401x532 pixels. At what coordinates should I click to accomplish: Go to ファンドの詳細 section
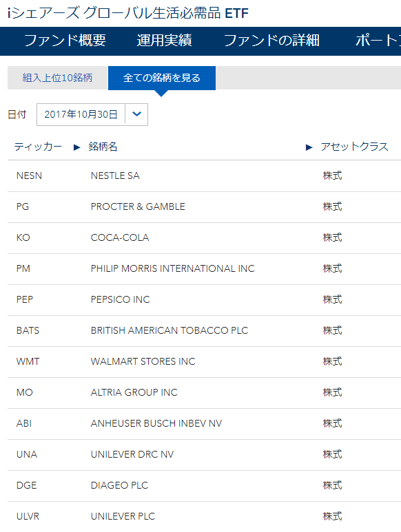(271, 41)
